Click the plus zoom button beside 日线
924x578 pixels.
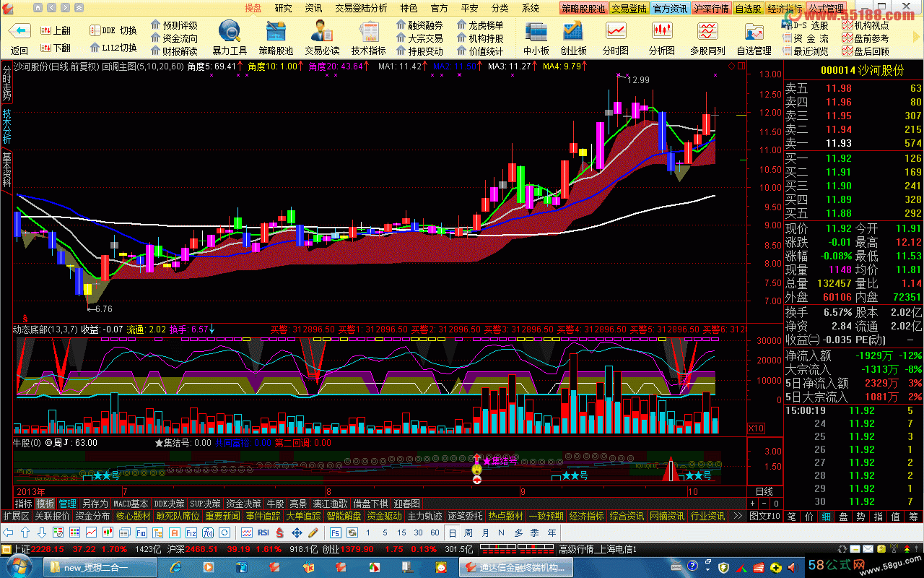(x=753, y=503)
